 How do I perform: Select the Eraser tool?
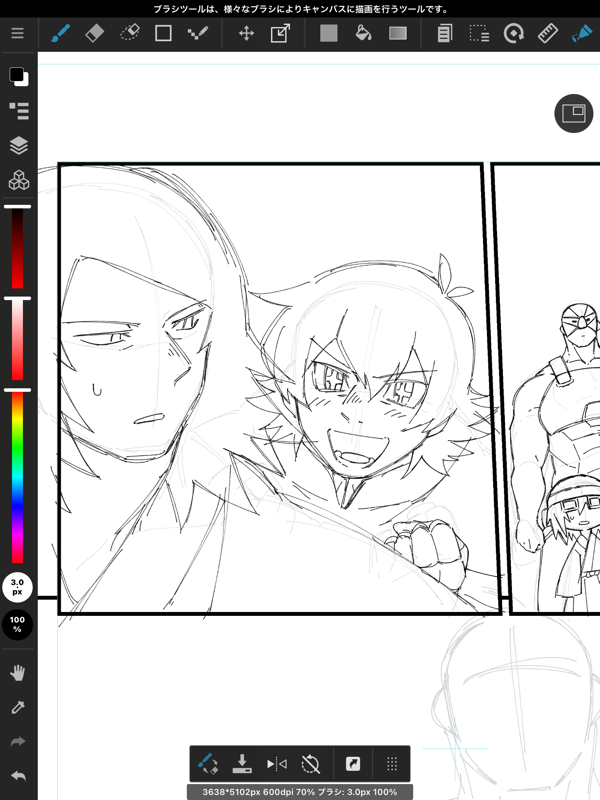click(x=94, y=33)
